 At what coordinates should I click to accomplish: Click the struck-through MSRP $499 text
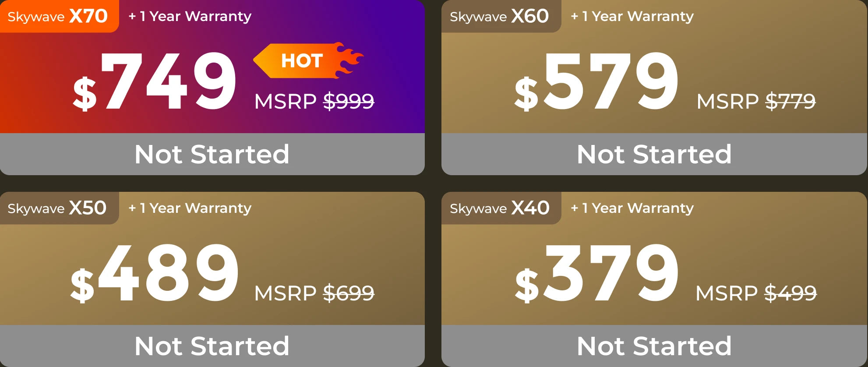pos(756,293)
